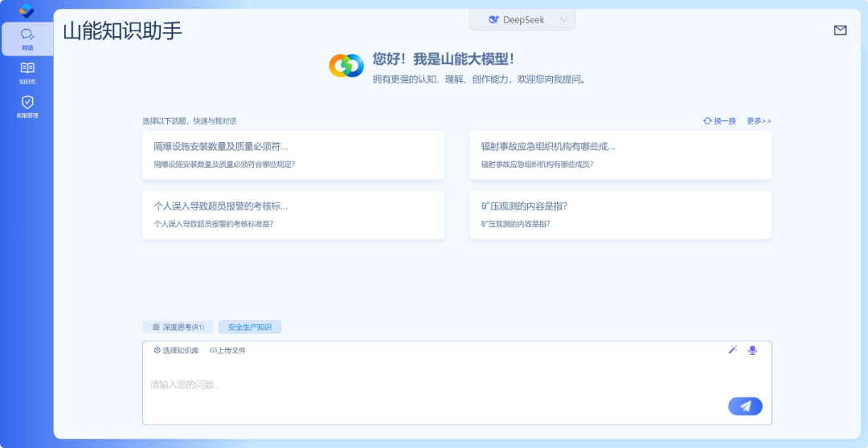Select the 隔爆设施安装数量及质量 topic card
868x448 pixels.
click(293, 156)
